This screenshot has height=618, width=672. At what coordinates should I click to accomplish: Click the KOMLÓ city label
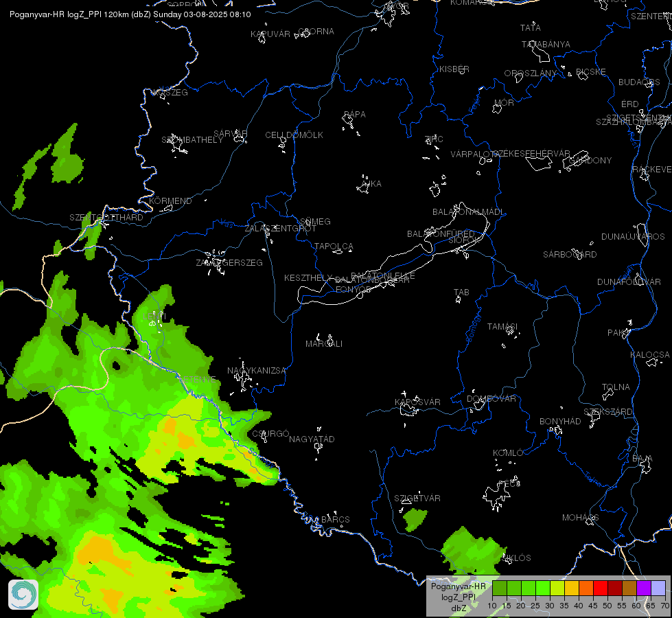(508, 453)
